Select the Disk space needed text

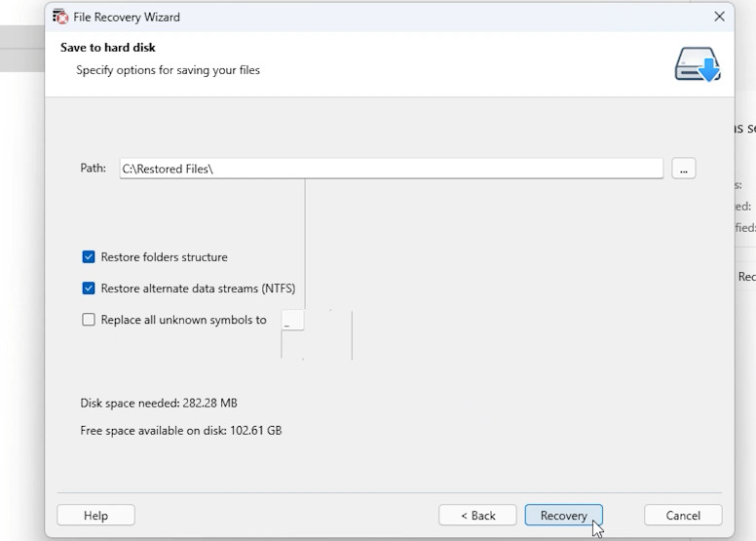159,403
